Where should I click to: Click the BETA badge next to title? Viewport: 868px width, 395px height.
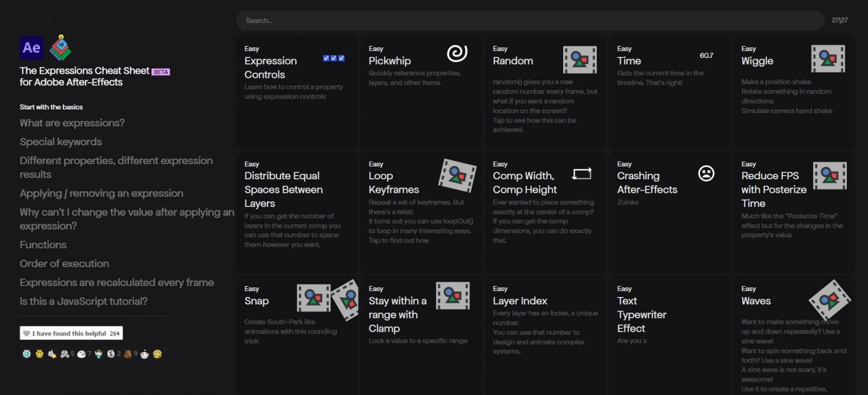pyautogui.click(x=161, y=72)
